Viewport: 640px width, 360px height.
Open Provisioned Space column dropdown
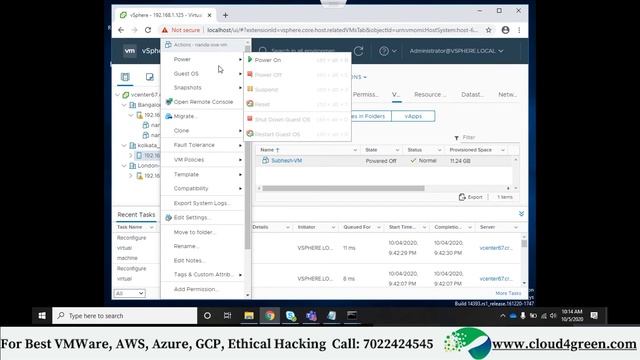click(x=503, y=150)
